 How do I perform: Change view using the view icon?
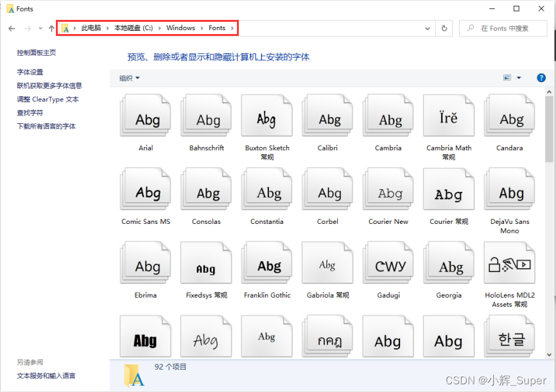507,78
